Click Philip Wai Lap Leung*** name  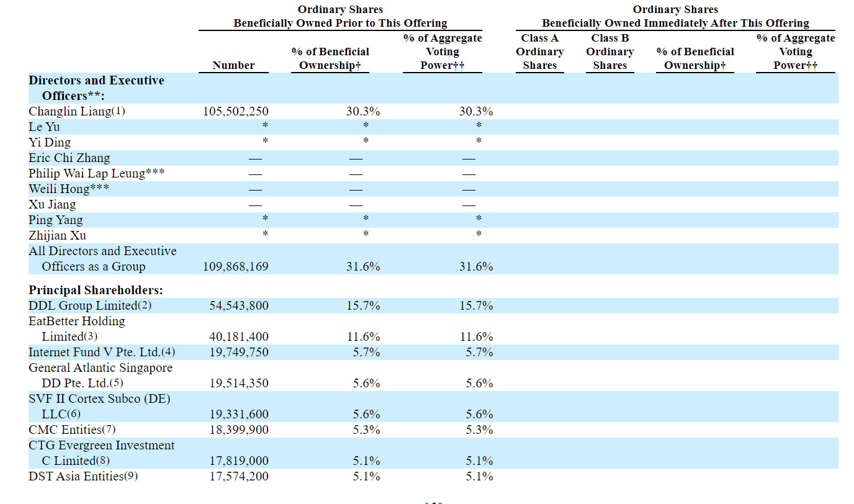pyautogui.click(x=97, y=174)
